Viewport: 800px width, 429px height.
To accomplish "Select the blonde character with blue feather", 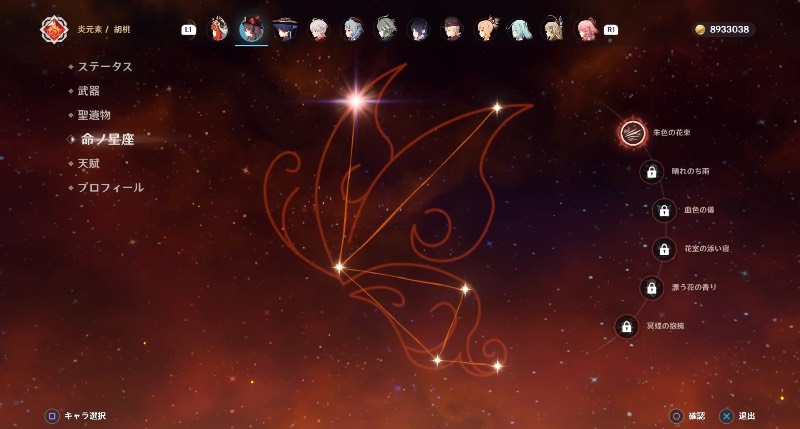I will (553, 29).
